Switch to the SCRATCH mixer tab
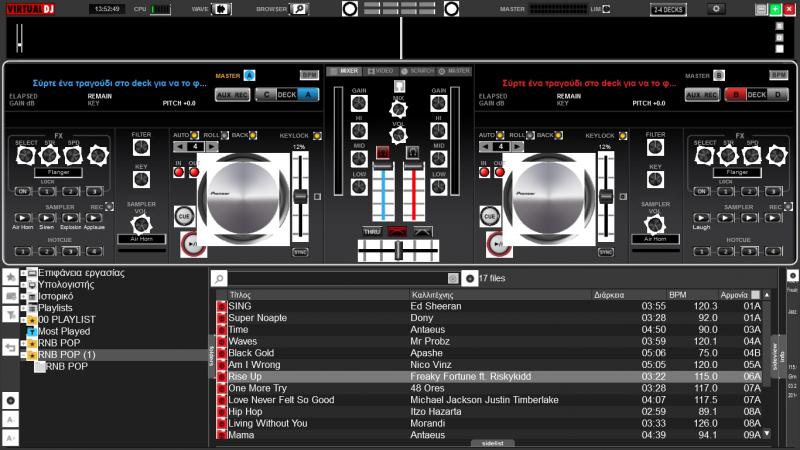This screenshot has width=800, height=450. (x=418, y=71)
